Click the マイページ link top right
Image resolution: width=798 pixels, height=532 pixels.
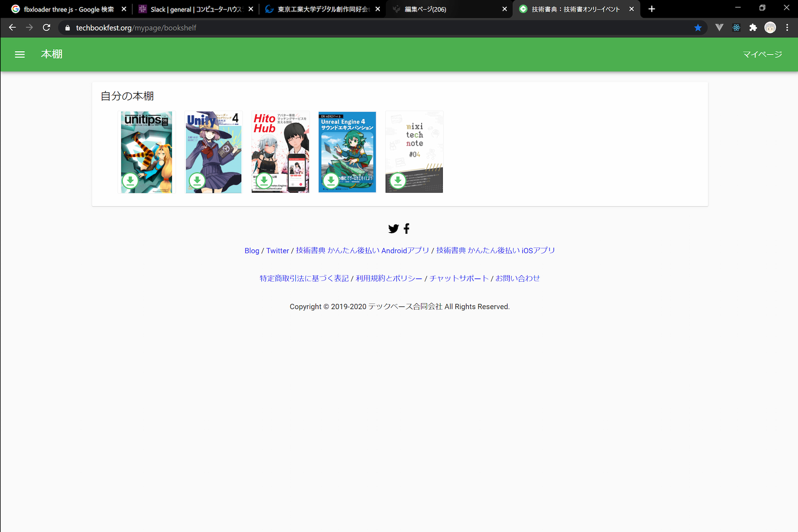[761, 54]
